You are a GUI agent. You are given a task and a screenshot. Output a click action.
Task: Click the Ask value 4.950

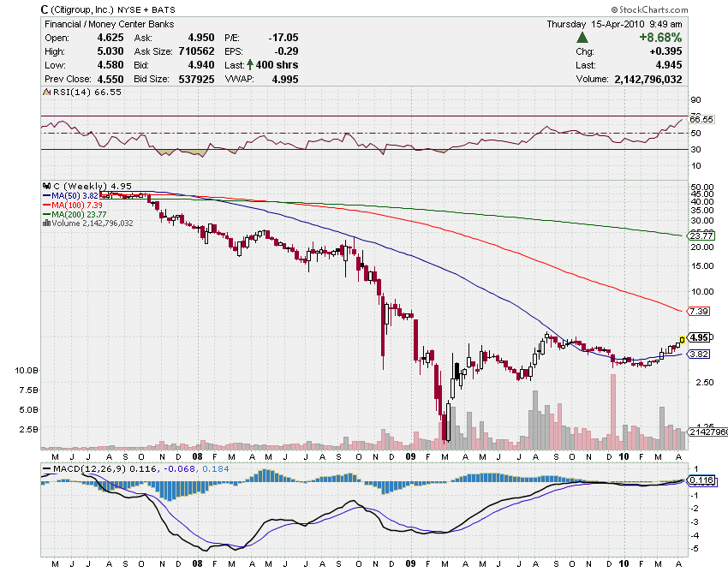[201, 38]
